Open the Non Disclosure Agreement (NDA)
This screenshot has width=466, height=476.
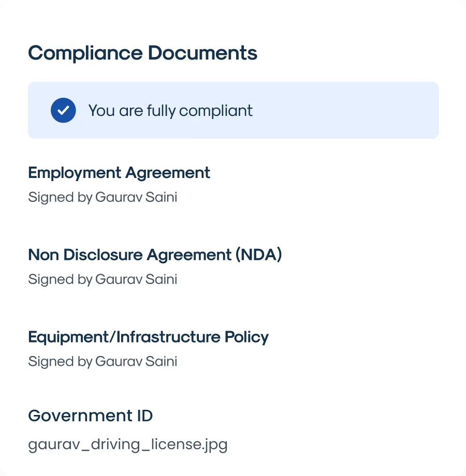155,255
